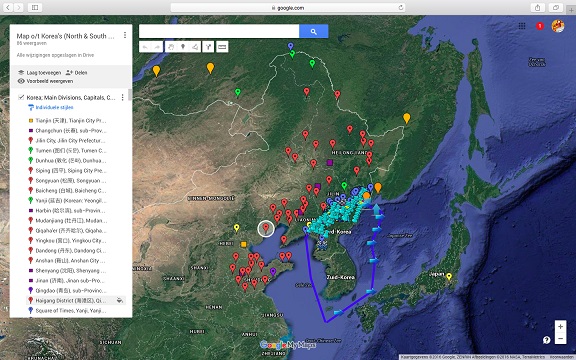Select the Draw a line tool
Viewport: 576px width, 360px height.
tap(195, 47)
